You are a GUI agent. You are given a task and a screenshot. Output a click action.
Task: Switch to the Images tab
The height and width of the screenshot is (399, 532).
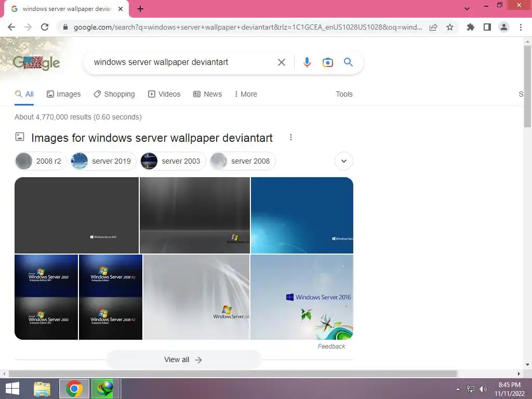pyautogui.click(x=64, y=94)
